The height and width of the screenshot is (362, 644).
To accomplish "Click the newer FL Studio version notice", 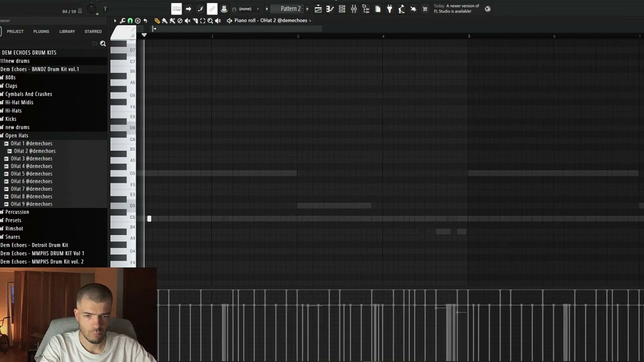I will pyautogui.click(x=456, y=9).
